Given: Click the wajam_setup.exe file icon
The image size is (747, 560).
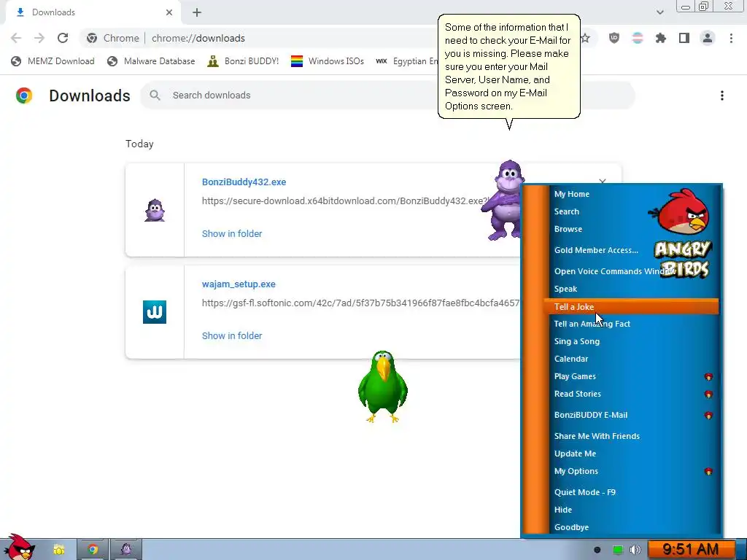Looking at the screenshot, I should coord(155,312).
